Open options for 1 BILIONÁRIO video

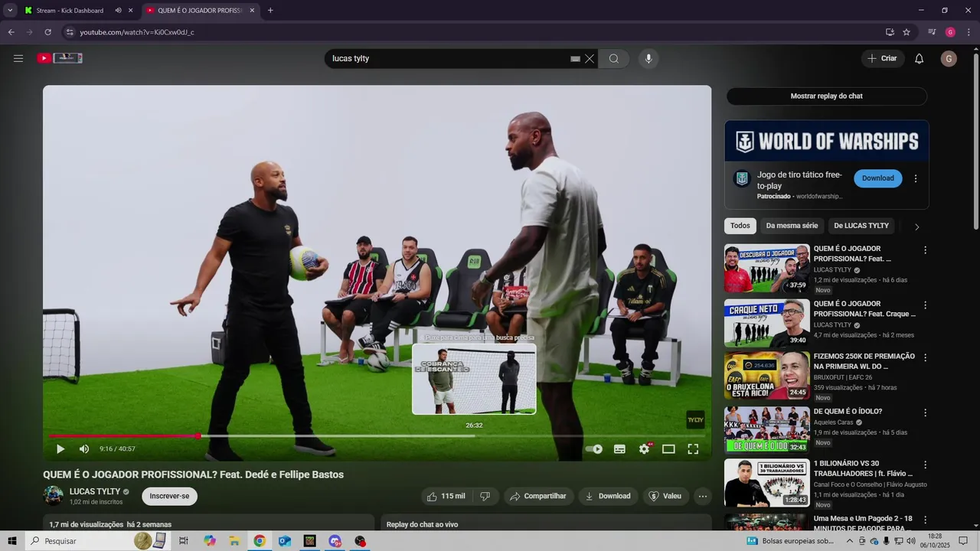coord(925,465)
